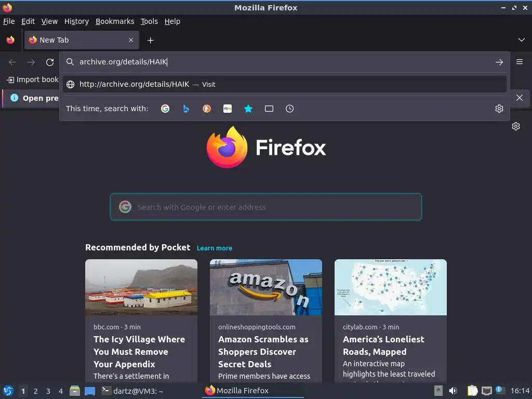This screenshot has height=399, width=532.
Task: Click the Search with Google page field
Action: [265, 207]
